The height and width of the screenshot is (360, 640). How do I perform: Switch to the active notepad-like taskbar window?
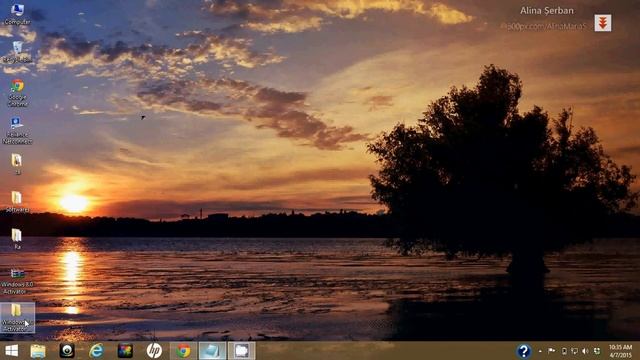pyautogui.click(x=212, y=351)
